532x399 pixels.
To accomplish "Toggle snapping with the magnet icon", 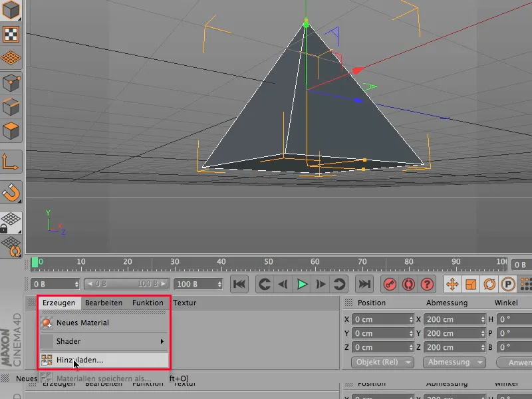I will click(11, 193).
